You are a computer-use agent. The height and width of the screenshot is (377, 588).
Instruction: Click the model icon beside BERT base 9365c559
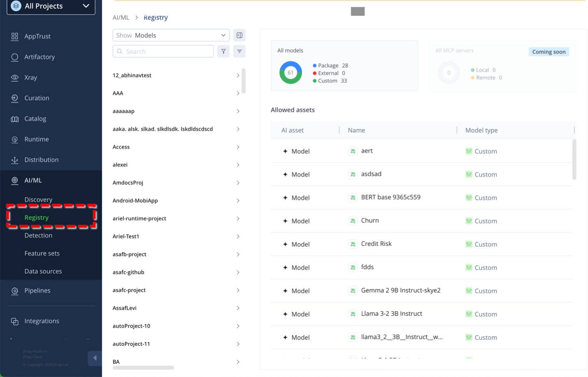(x=353, y=198)
